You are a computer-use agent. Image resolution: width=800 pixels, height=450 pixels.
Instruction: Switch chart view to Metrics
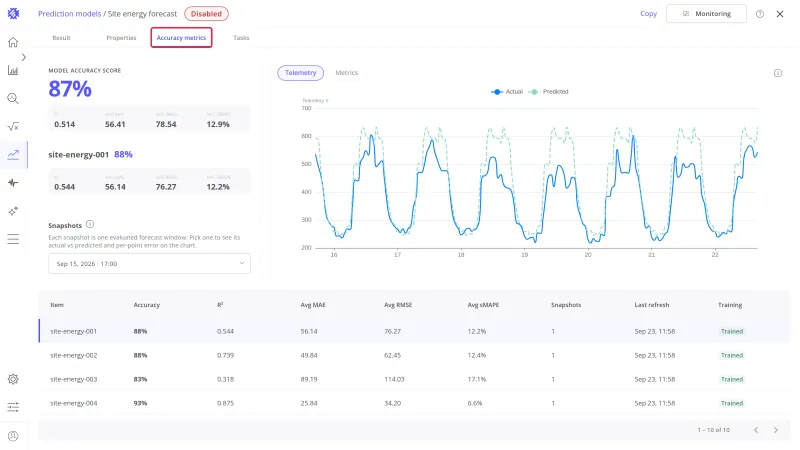pyautogui.click(x=346, y=73)
